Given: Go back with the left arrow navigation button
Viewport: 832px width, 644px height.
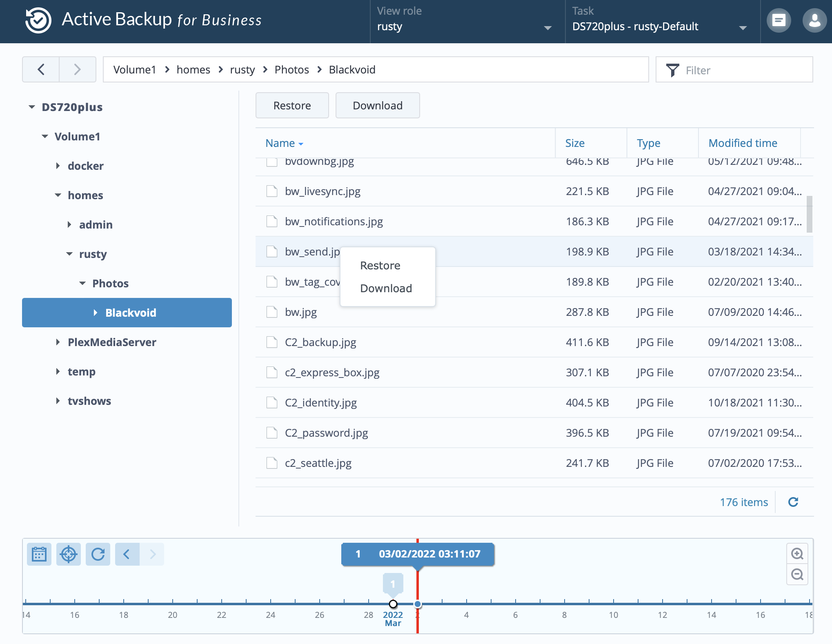Looking at the screenshot, I should click(x=41, y=69).
